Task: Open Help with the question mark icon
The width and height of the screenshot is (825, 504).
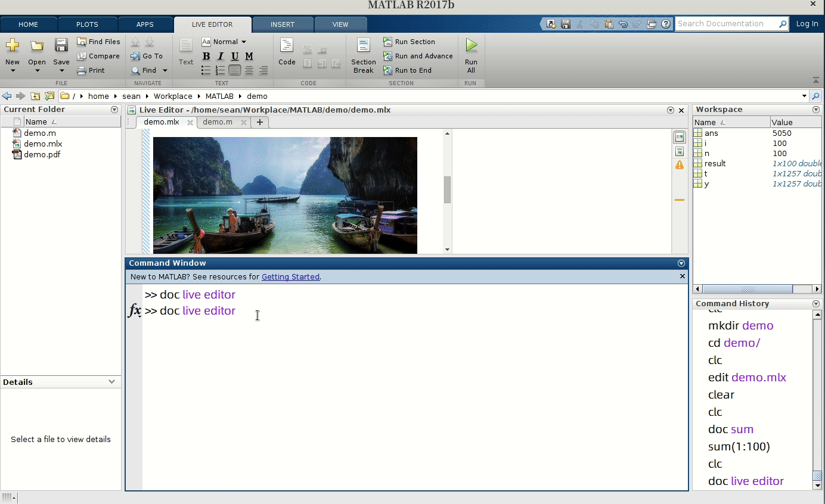Action: [x=666, y=24]
